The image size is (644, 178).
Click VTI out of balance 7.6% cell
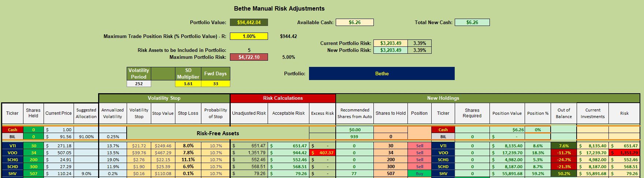564,146
